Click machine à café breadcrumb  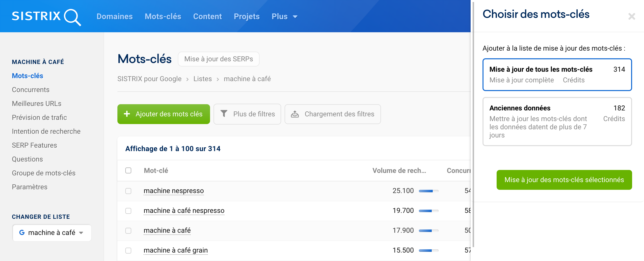point(247,79)
